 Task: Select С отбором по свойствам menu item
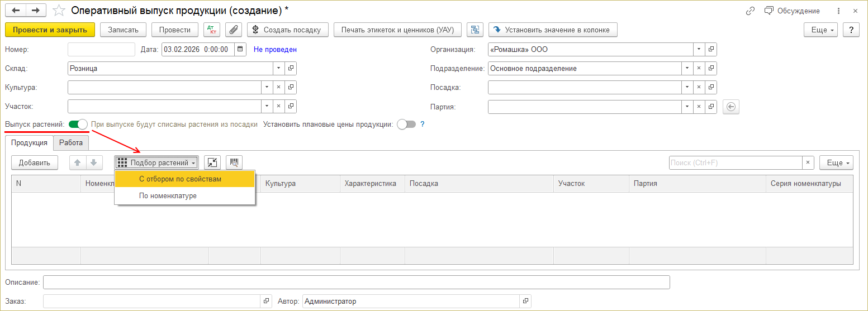(180, 179)
